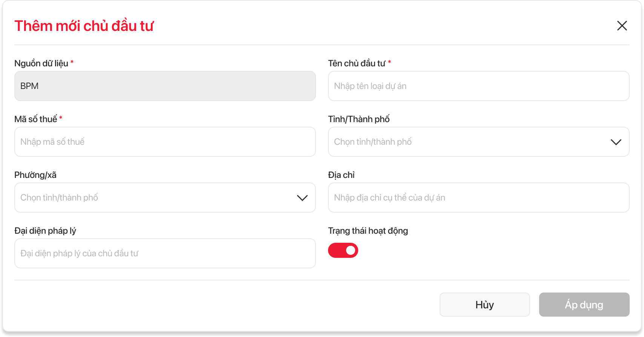Viewport: 644px width, 337px height.
Task: Click the Mã số thuế label
Action: coord(35,119)
